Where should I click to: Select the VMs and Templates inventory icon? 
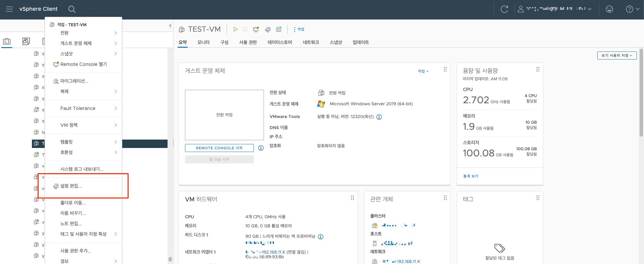(26, 41)
